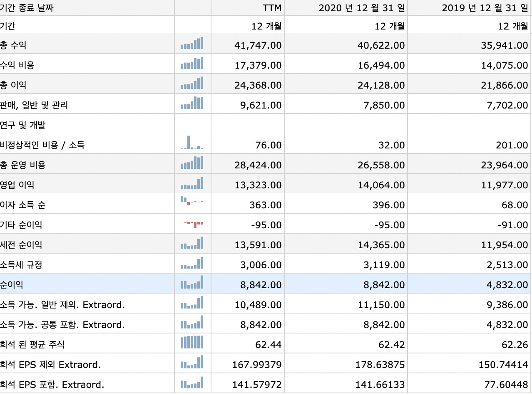Image resolution: width=532 pixels, height=395 pixels.
Task: Open sparkline chart for 총 수익 row
Action: [192, 43]
